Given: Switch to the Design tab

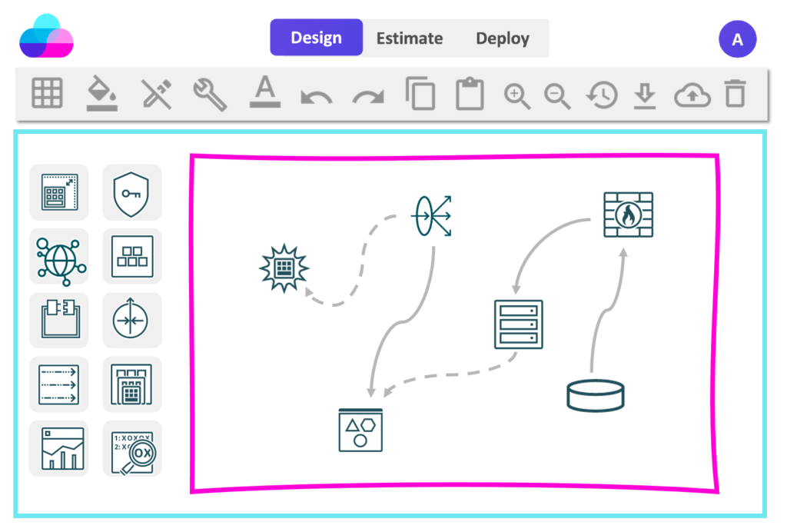Looking at the screenshot, I should pyautogui.click(x=316, y=38).
